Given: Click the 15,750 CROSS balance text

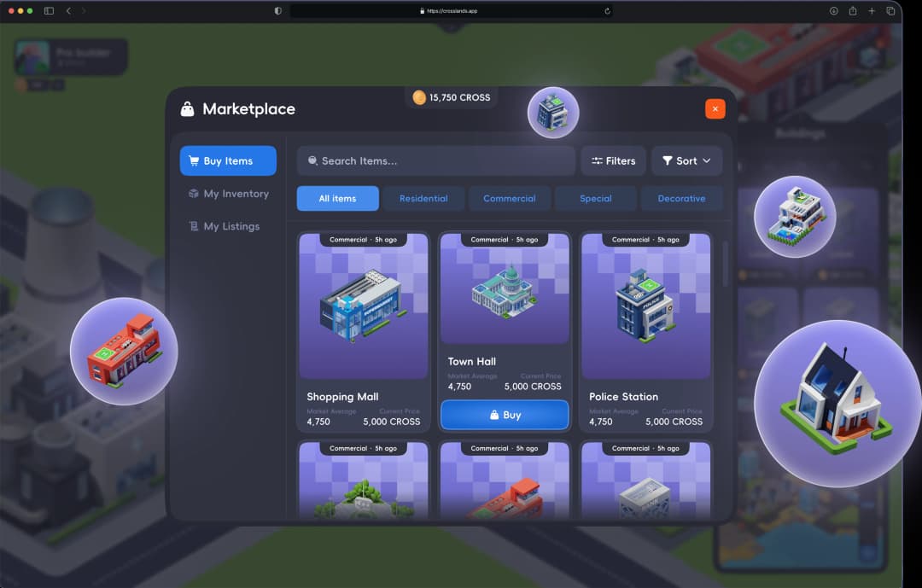Looking at the screenshot, I should pos(460,97).
